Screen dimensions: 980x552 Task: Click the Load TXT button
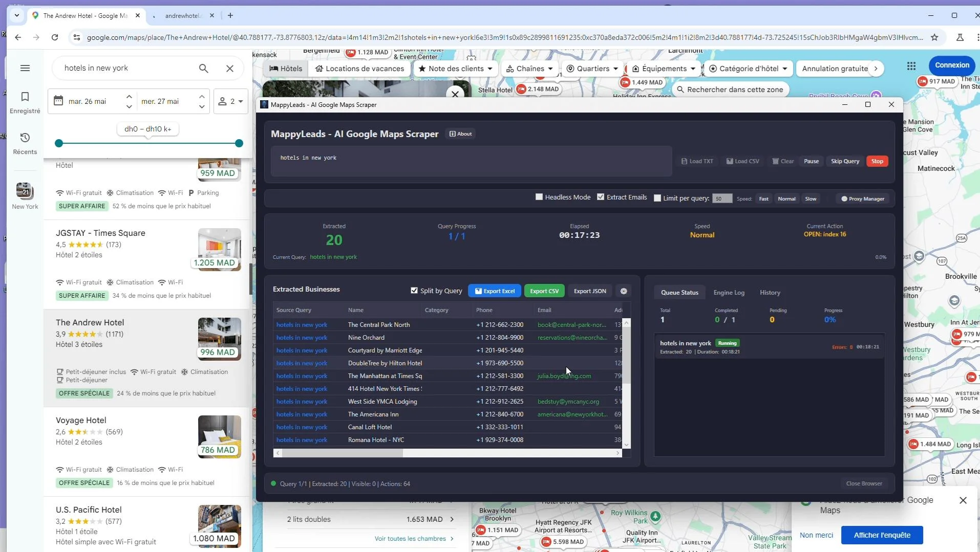pos(697,161)
